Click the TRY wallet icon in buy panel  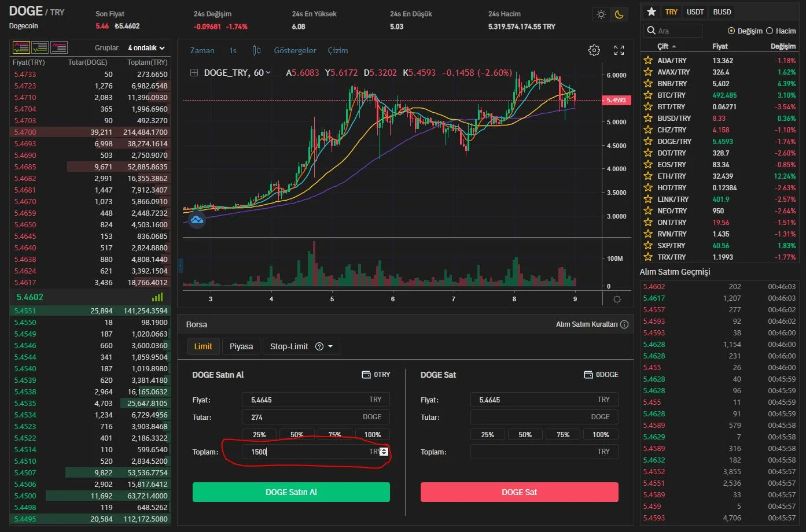pos(366,375)
